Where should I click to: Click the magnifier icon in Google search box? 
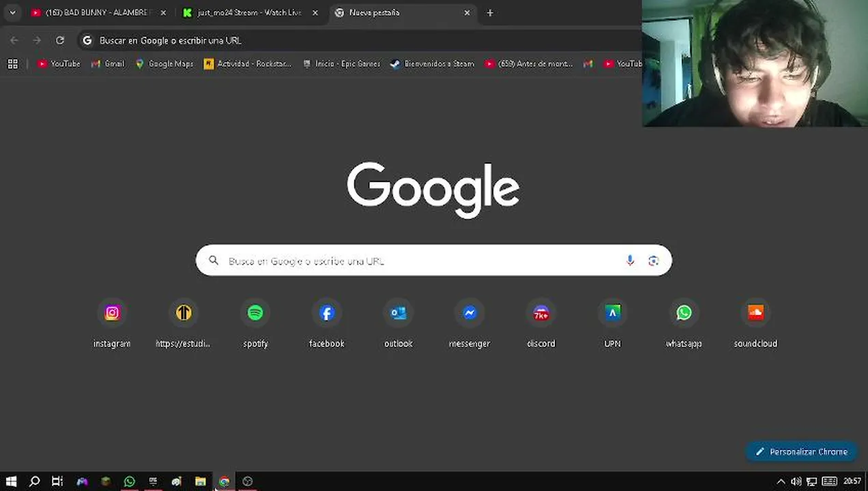point(214,261)
